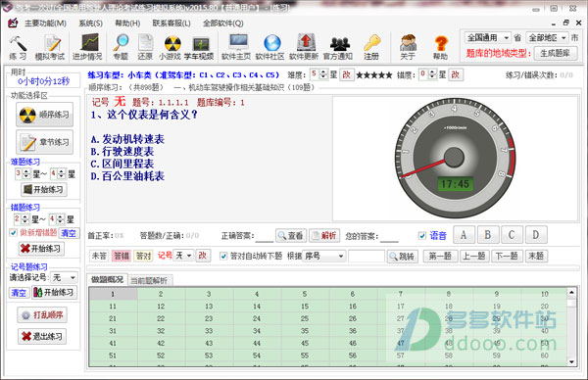
Task: Toggle the 语音 checkbox
Action: coord(421,236)
